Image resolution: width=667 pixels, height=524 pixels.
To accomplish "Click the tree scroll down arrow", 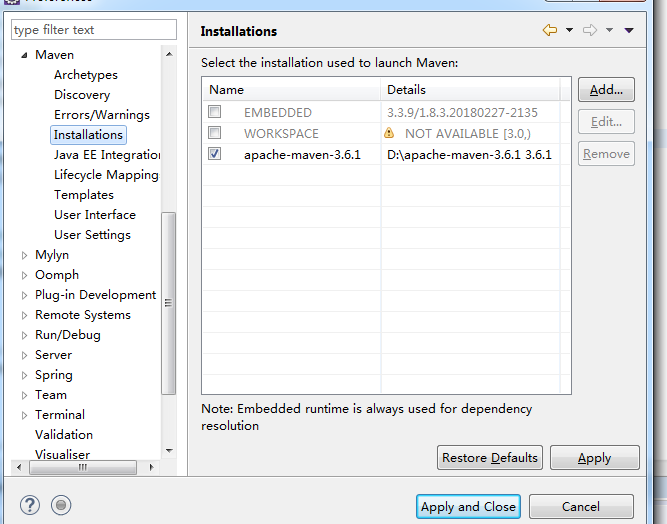I will (x=169, y=450).
